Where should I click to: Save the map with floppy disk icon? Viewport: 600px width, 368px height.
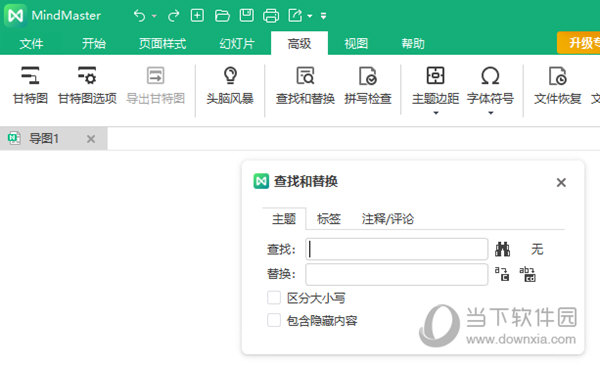click(x=246, y=15)
